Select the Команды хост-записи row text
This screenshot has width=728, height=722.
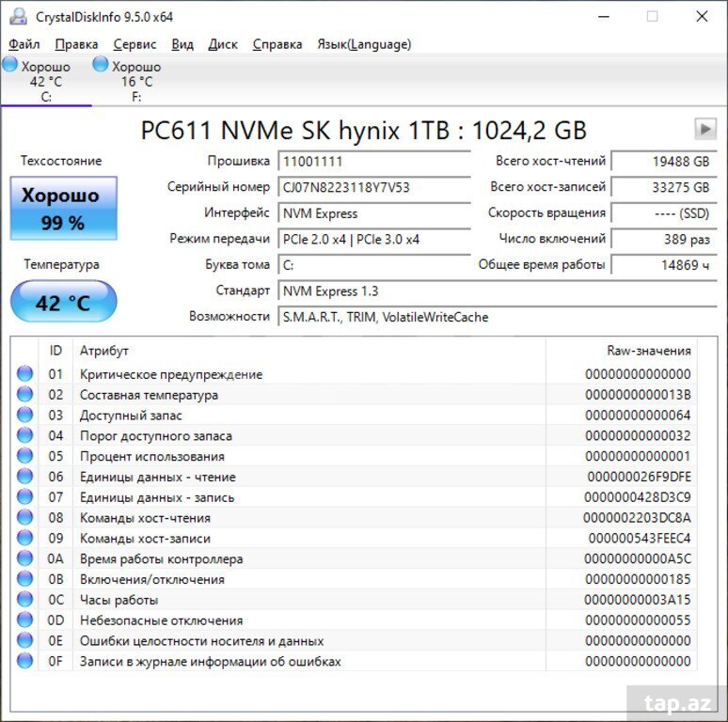pyautogui.click(x=145, y=539)
